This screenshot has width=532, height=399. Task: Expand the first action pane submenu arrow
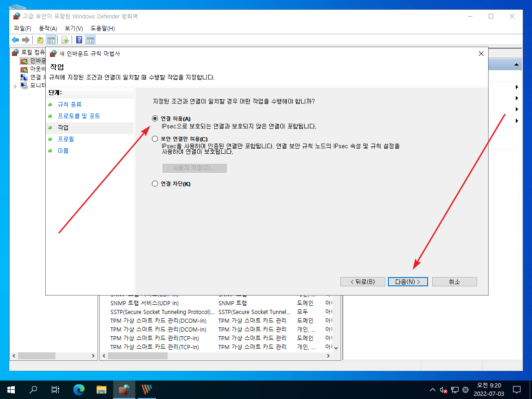coord(517,87)
